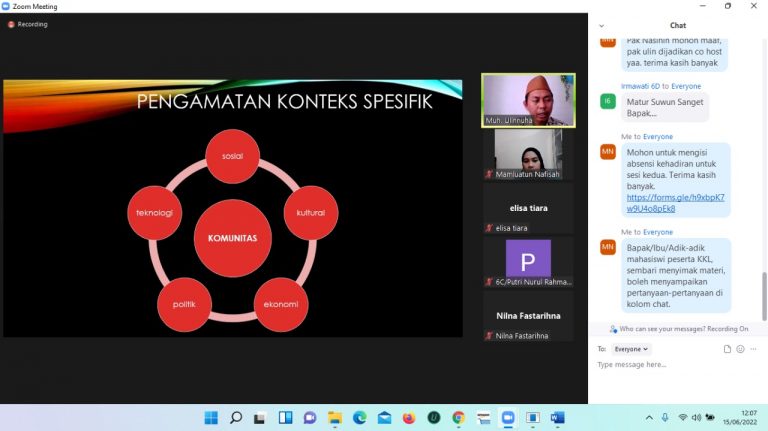
Task: Click Everyone above the absensi message
Action: click(658, 137)
